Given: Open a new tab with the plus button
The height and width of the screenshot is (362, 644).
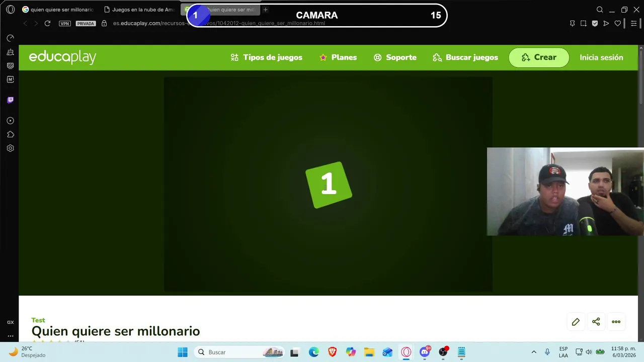Looking at the screenshot, I should [266, 10].
